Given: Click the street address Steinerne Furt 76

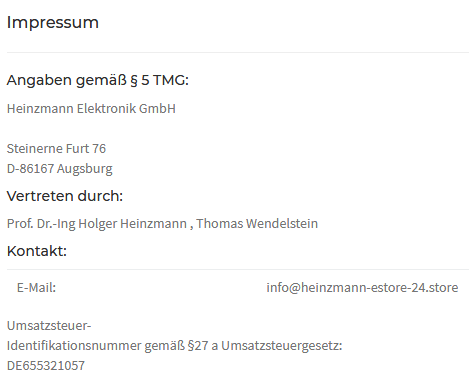Looking at the screenshot, I should [56, 149].
